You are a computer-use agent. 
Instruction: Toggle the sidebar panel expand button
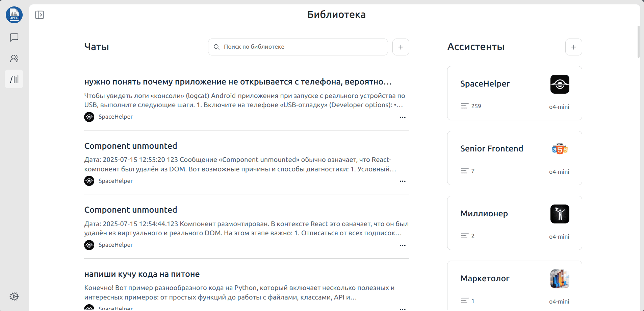click(x=40, y=15)
